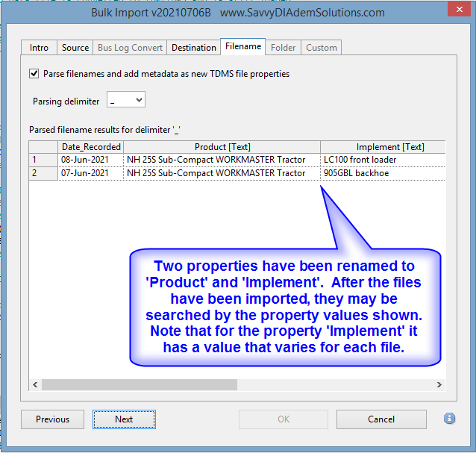Click the Date_Recorded column header
Screen dimensions: 476x453
[x=90, y=147]
